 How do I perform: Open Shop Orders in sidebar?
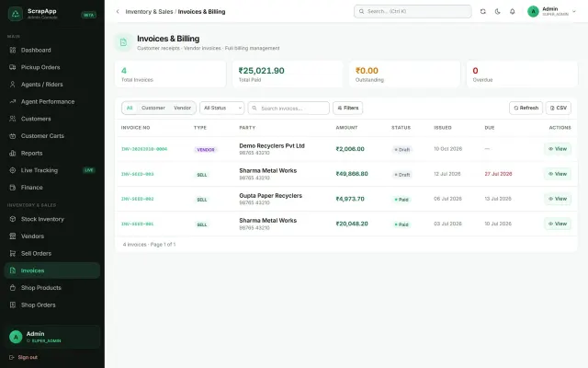tap(52, 305)
